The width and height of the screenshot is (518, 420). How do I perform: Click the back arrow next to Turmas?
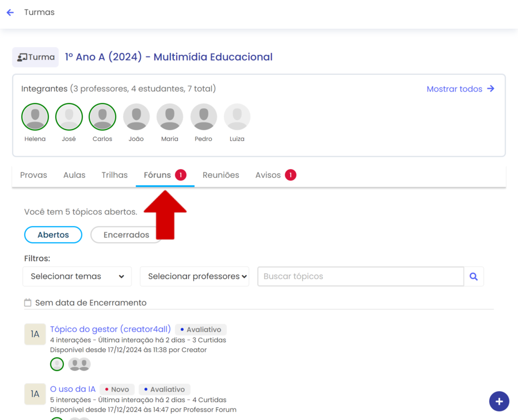10,13
